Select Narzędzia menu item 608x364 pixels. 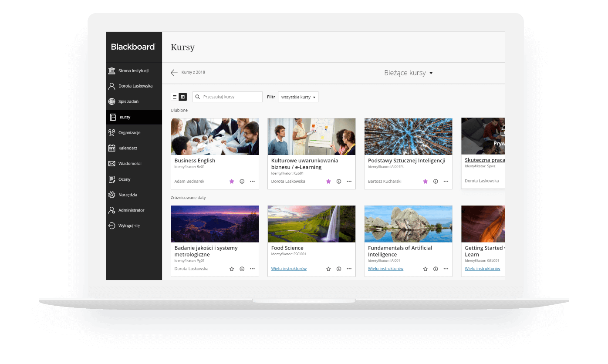coord(134,195)
